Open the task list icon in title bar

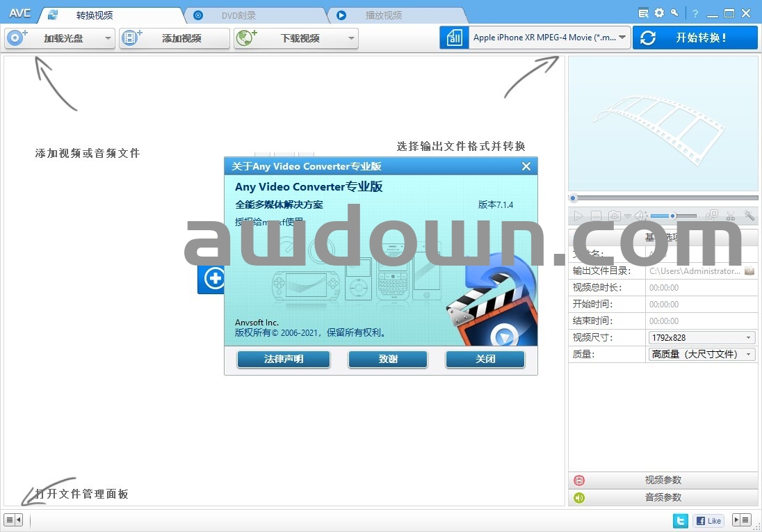[644, 13]
